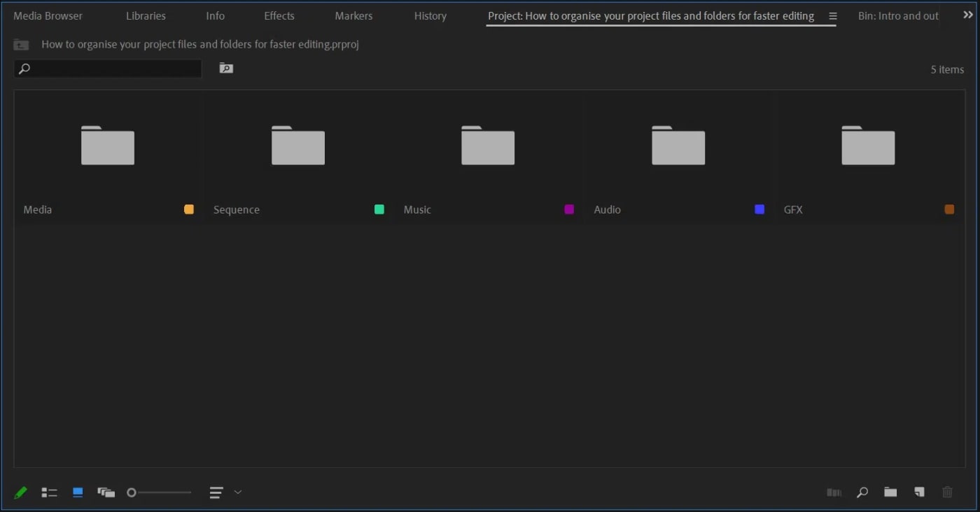The height and width of the screenshot is (512, 980).
Task: Switch to the Effects tab
Action: 279,15
